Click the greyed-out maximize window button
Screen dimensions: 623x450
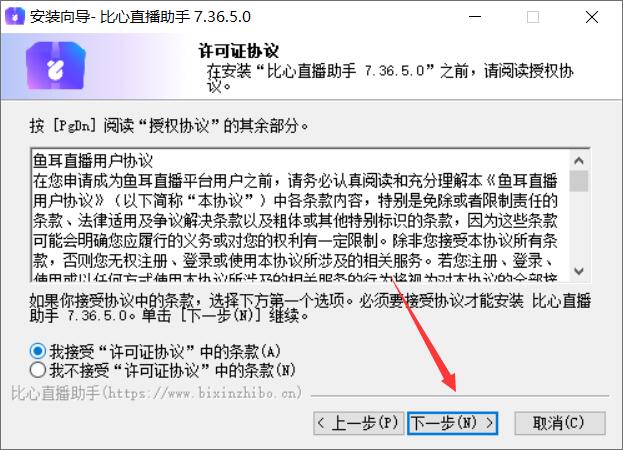pos(533,17)
